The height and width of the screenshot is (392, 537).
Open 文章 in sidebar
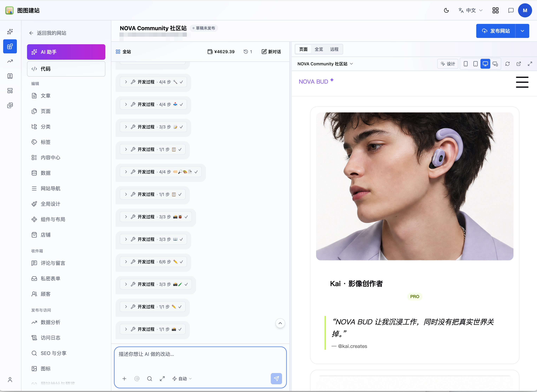coord(66,96)
